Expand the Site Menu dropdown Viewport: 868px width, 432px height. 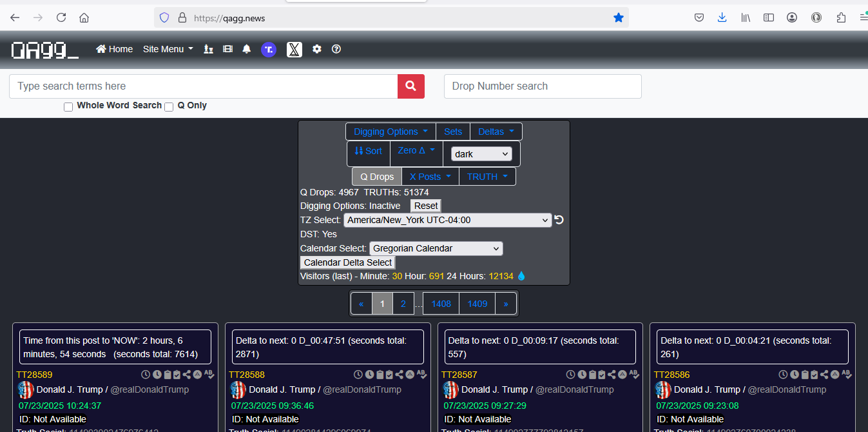click(168, 49)
